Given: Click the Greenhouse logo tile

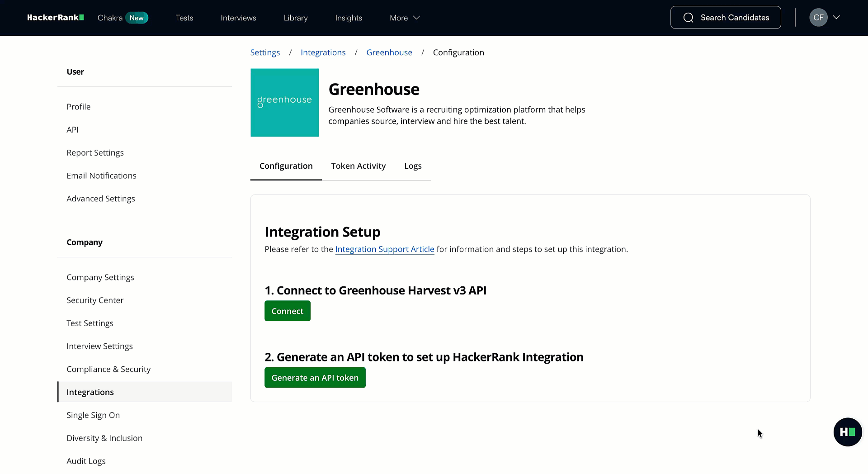Looking at the screenshot, I should [x=284, y=103].
